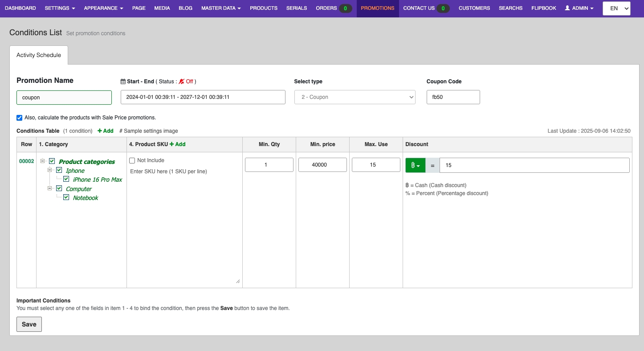Click the calendar icon beside Start - End
The height and width of the screenshot is (351, 644).
click(123, 82)
